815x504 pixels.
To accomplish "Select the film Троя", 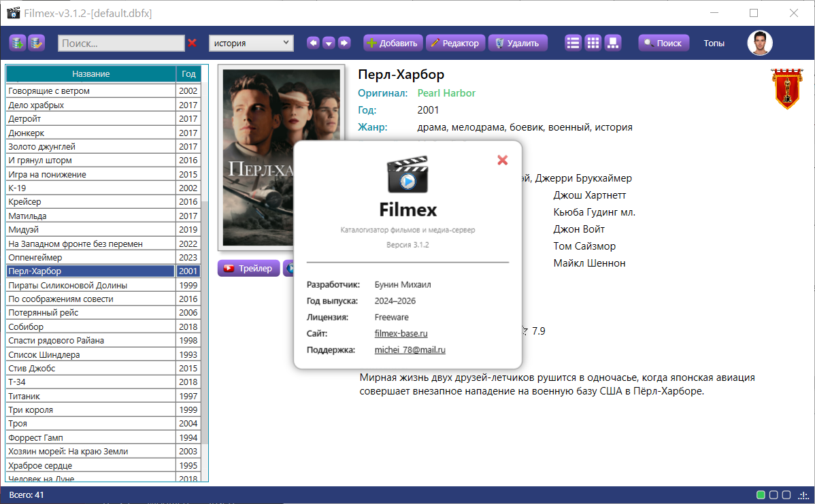I will click(103, 424).
